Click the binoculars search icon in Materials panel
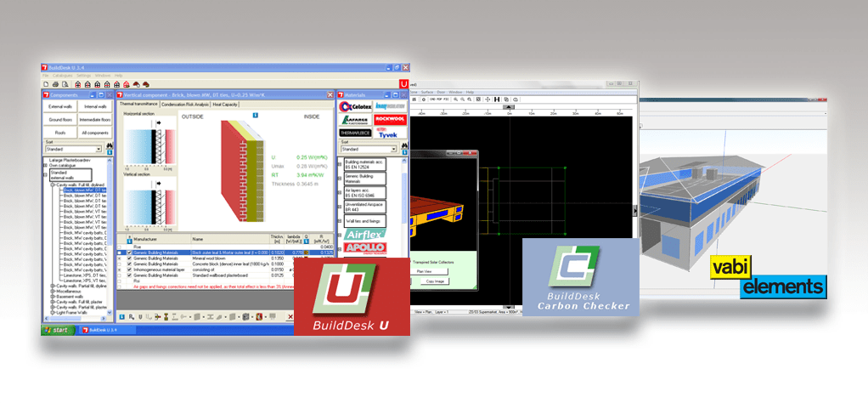The image size is (868, 403). point(404,145)
